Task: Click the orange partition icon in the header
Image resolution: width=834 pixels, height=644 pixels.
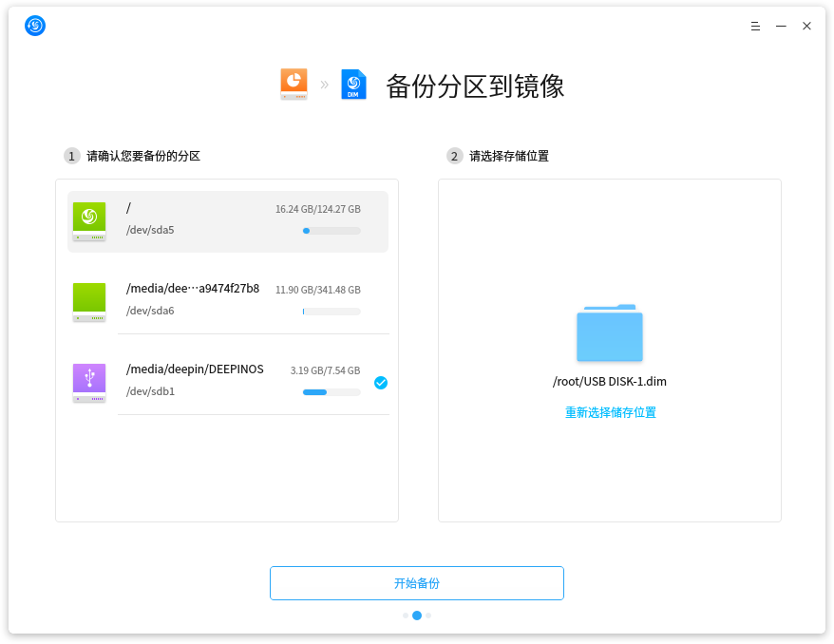Action: point(294,84)
